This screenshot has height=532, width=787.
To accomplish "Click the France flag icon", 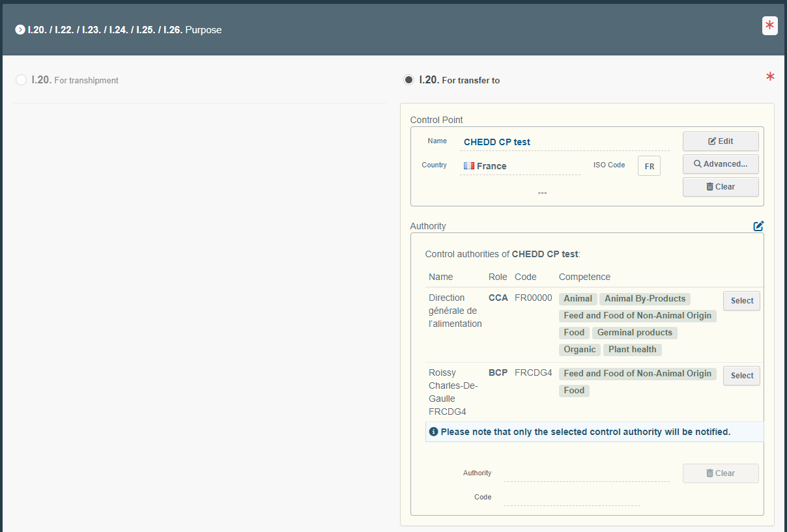I will click(468, 166).
